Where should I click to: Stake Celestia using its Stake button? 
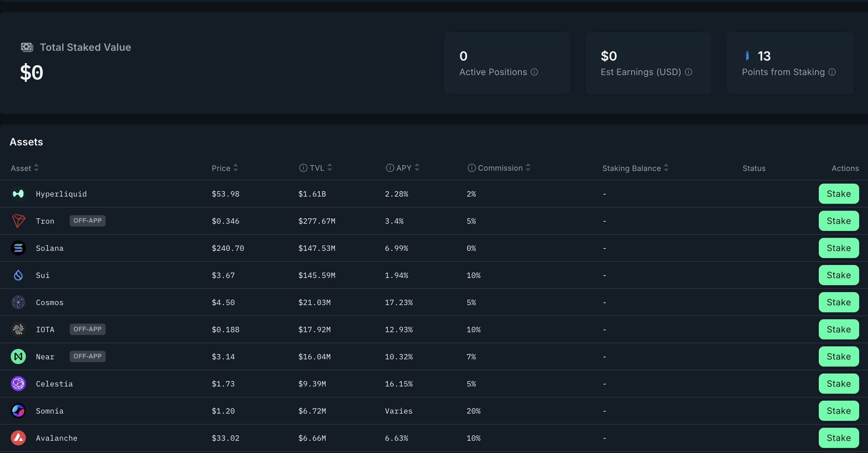(x=838, y=384)
